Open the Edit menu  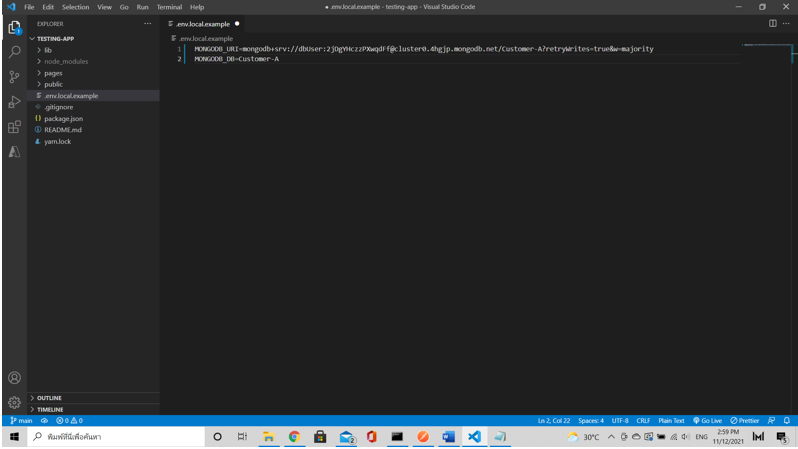pos(48,7)
